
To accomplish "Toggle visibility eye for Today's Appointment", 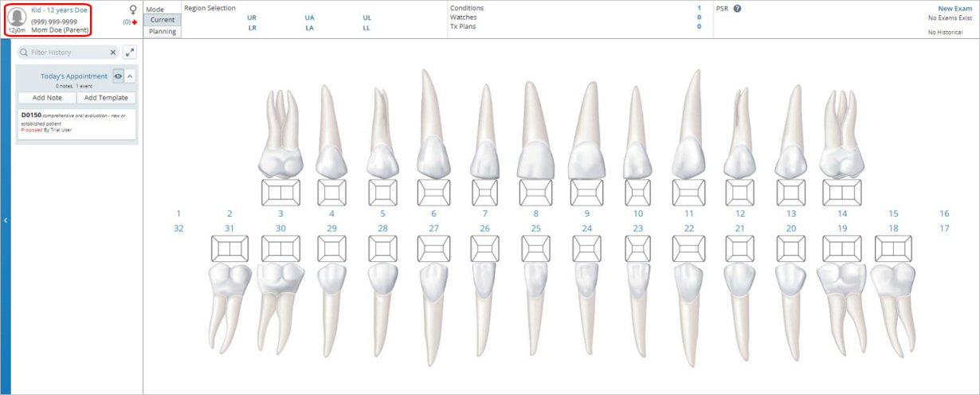I will pyautogui.click(x=118, y=76).
